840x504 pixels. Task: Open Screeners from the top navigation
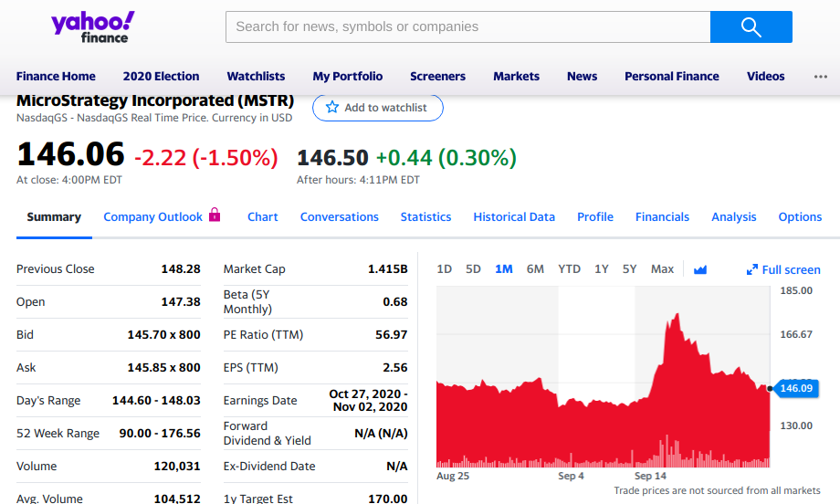[437, 77]
